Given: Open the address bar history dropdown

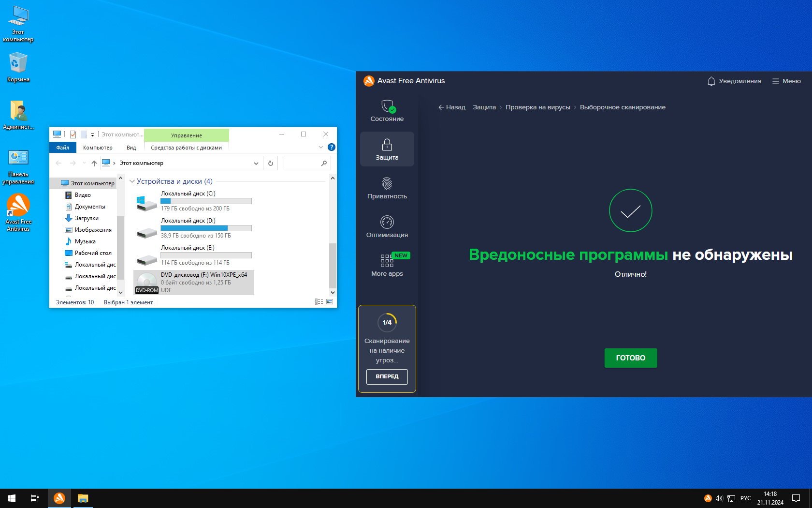Looking at the screenshot, I should [256, 164].
